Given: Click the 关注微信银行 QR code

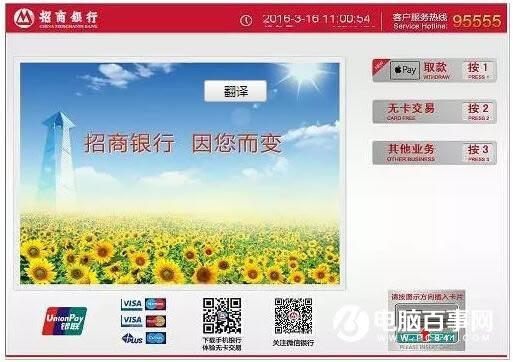Looking at the screenshot, I should [x=293, y=316].
